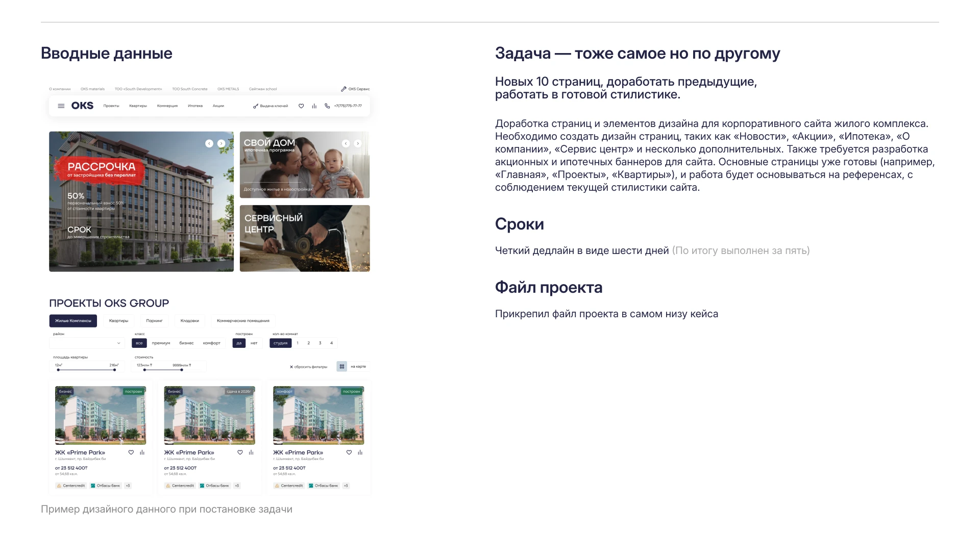This screenshot has width=980, height=560.
Task: Click the OKS Сервис wrench icon
Action: coord(344,89)
